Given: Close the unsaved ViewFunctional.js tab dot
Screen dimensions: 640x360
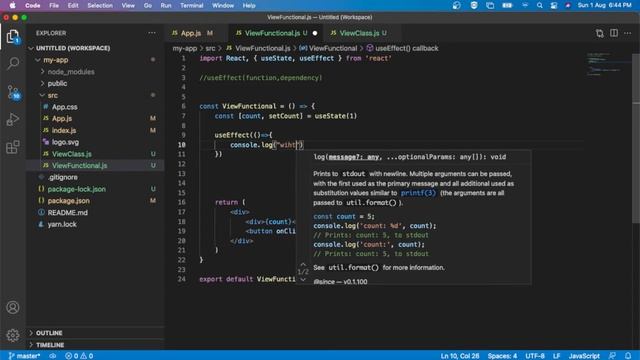Looking at the screenshot, I should click(315, 33).
